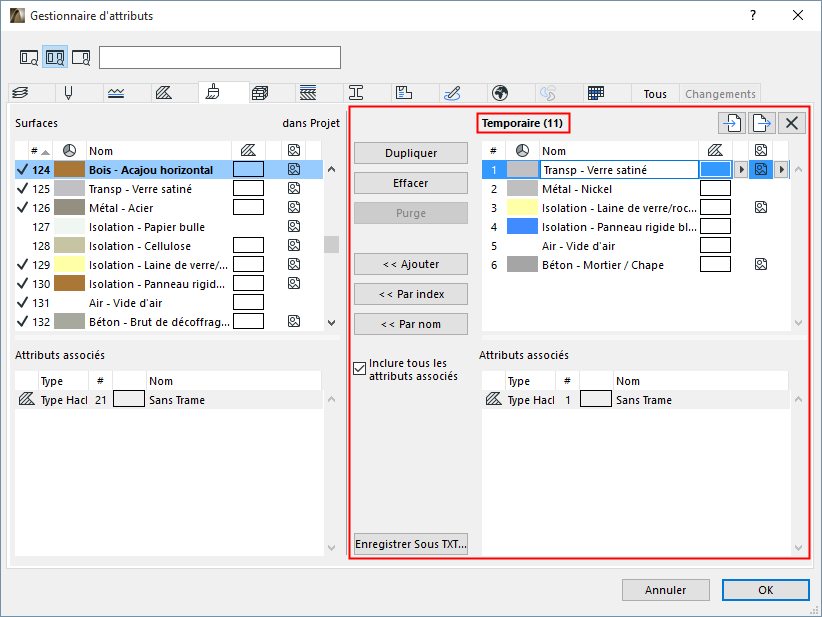The height and width of the screenshot is (617, 822).
Task: Open hatch dropdown arrow for Transp - Verre satiné
Action: pos(741,169)
